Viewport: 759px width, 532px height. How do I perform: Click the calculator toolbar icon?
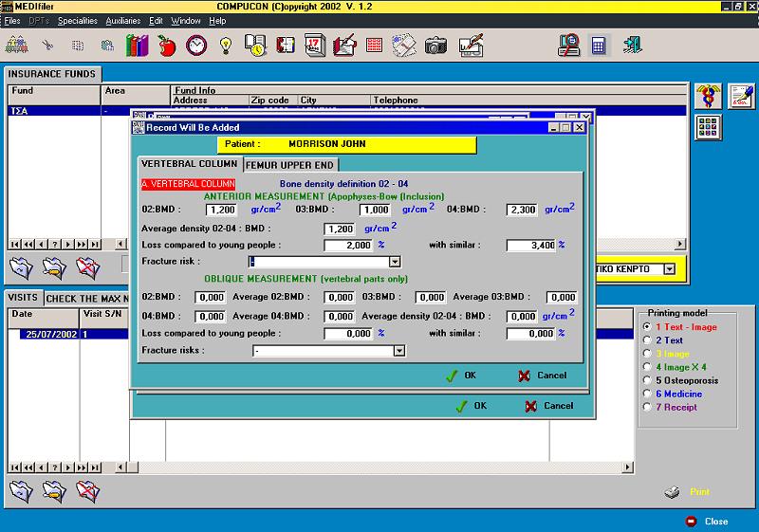(x=599, y=46)
